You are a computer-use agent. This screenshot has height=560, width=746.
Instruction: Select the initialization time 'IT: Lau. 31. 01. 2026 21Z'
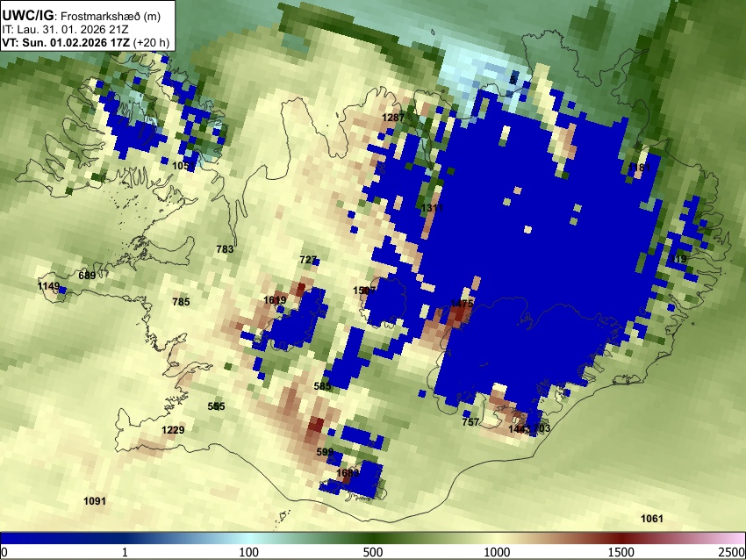(65, 30)
